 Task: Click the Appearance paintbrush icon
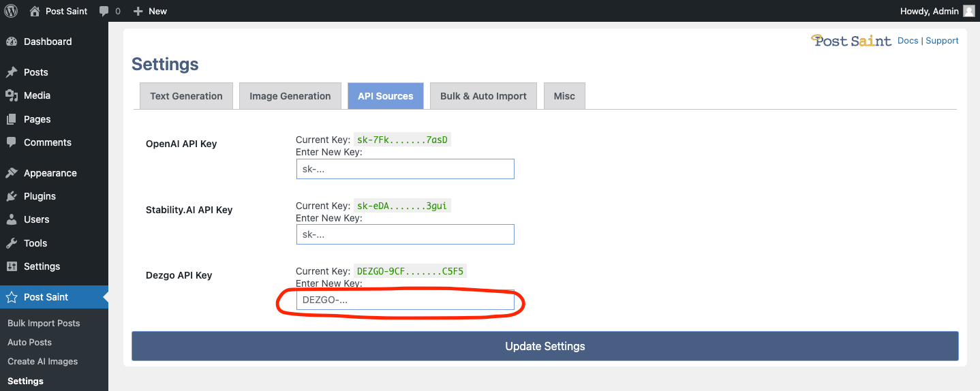click(x=12, y=173)
